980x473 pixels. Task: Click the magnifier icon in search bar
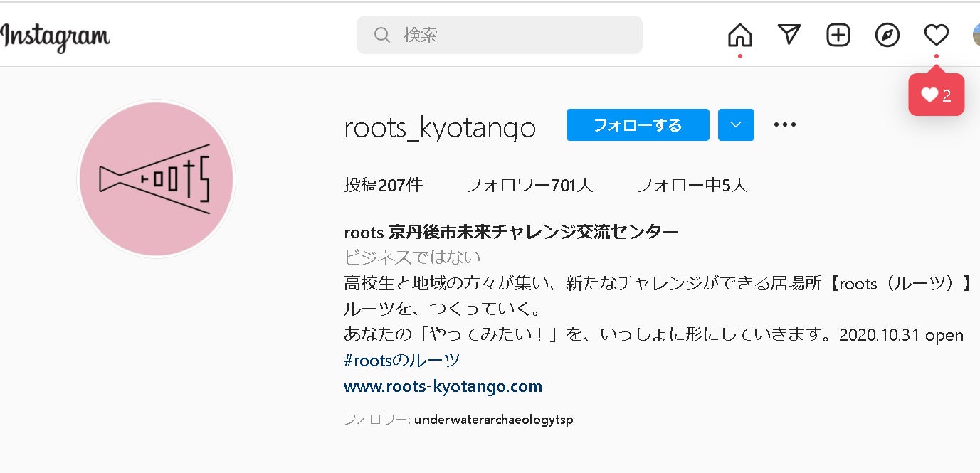tap(382, 35)
